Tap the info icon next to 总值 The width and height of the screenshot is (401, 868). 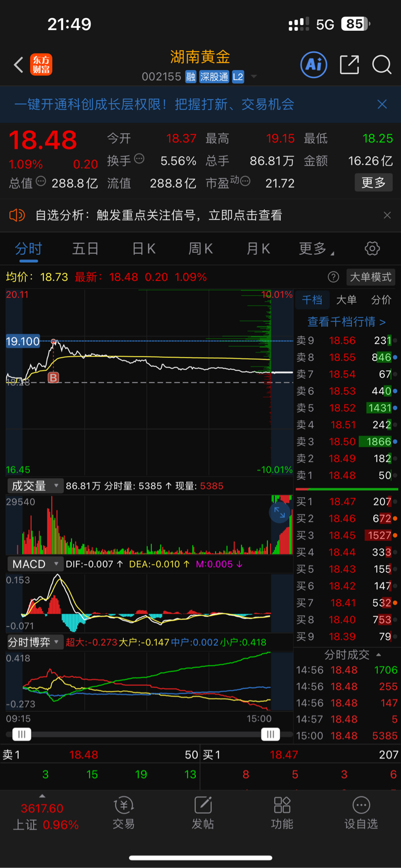(41, 181)
